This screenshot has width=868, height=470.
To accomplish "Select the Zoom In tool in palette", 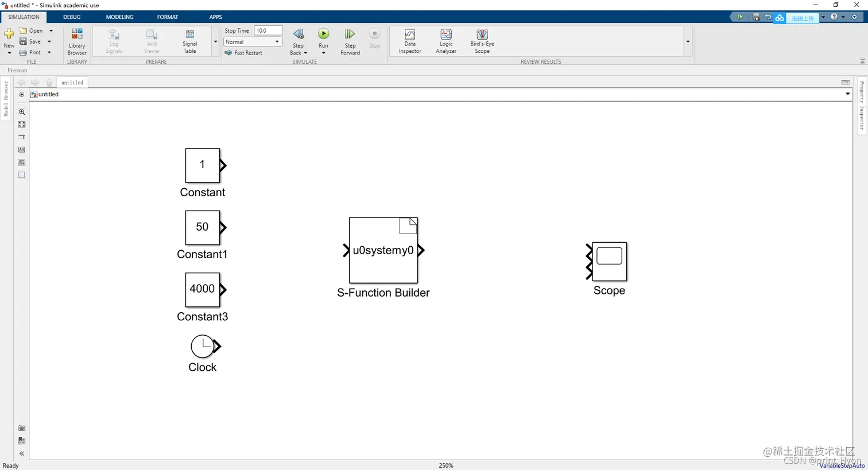I will click(x=22, y=112).
